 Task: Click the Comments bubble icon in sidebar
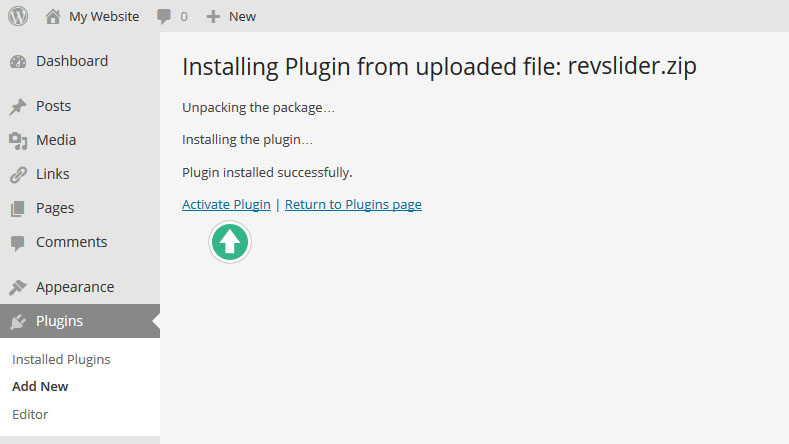point(18,243)
